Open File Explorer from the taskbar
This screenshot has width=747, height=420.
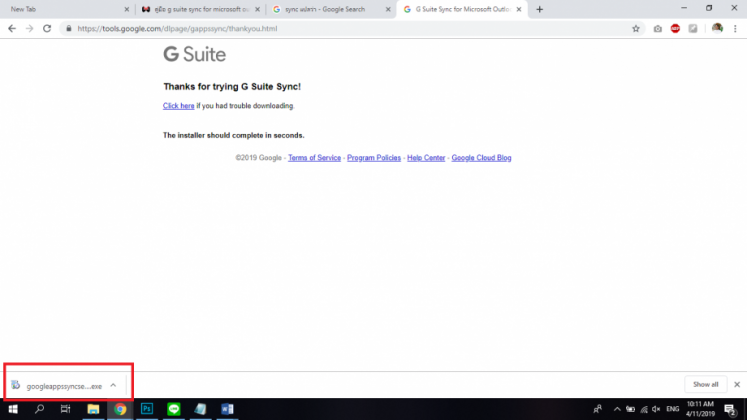[x=93, y=409]
